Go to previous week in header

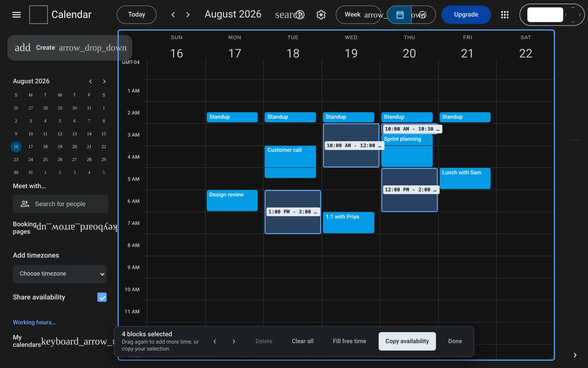pos(173,14)
